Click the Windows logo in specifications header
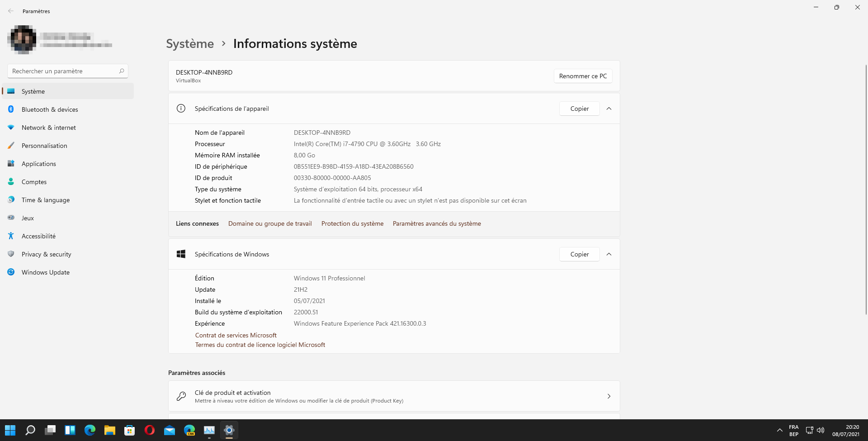 [x=181, y=254]
